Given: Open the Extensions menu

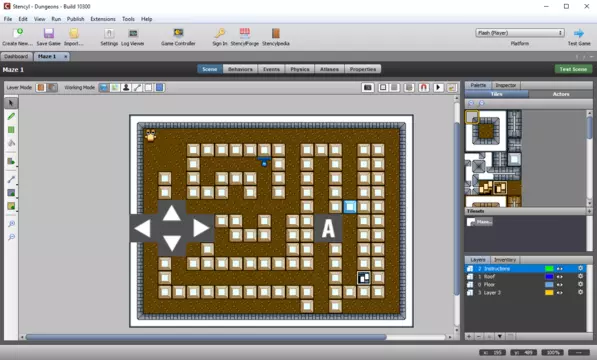Looking at the screenshot, I should click(103, 19).
